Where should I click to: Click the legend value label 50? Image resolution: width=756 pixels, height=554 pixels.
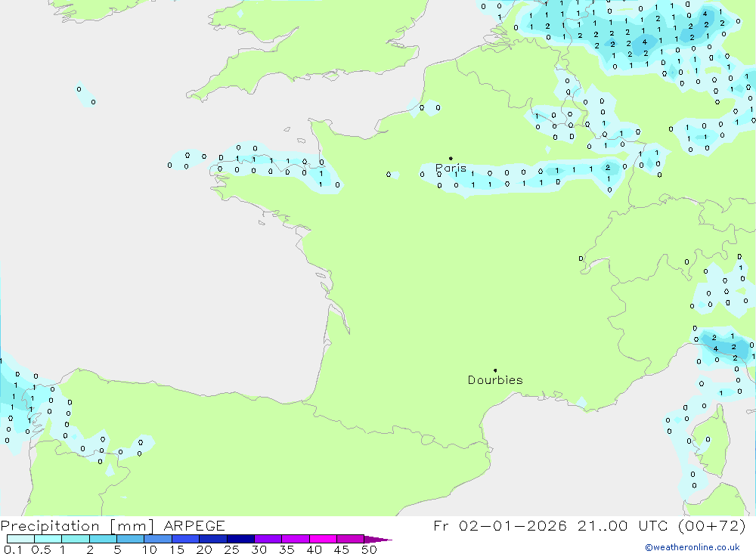click(368, 550)
